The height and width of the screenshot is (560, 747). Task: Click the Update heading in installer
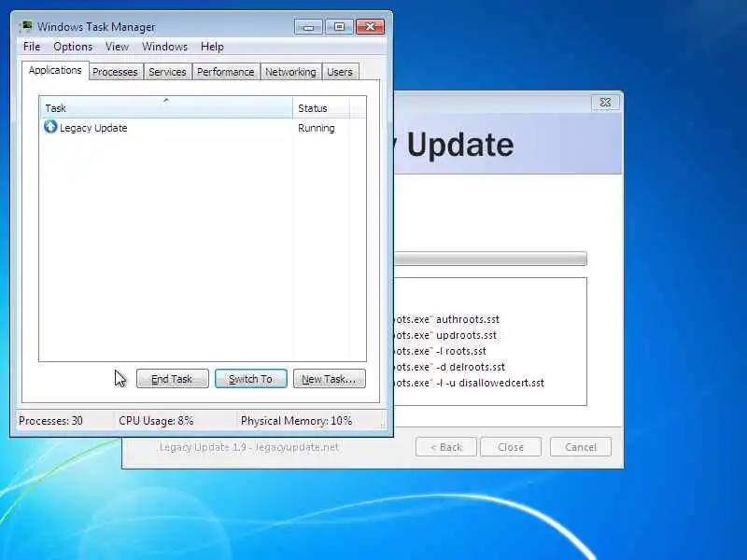coord(460,145)
